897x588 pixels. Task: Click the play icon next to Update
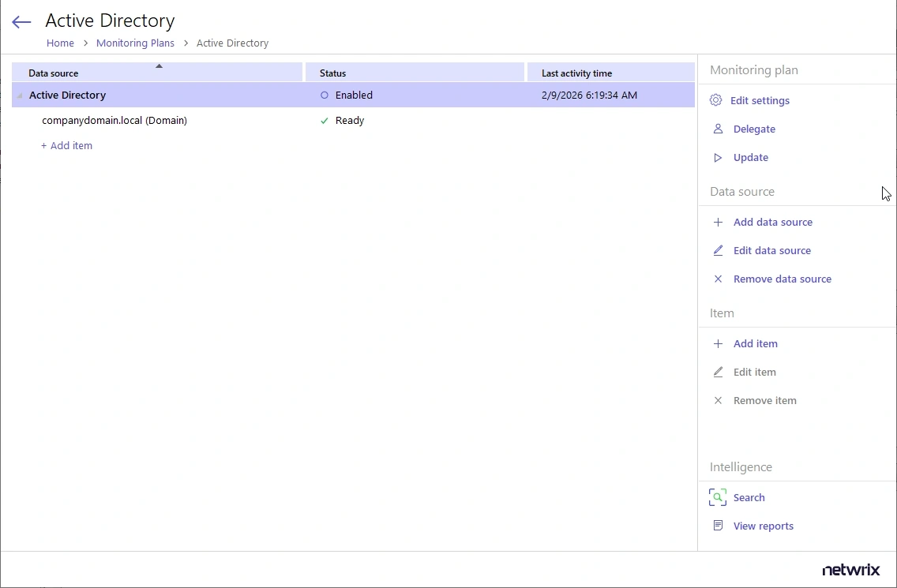pos(718,158)
